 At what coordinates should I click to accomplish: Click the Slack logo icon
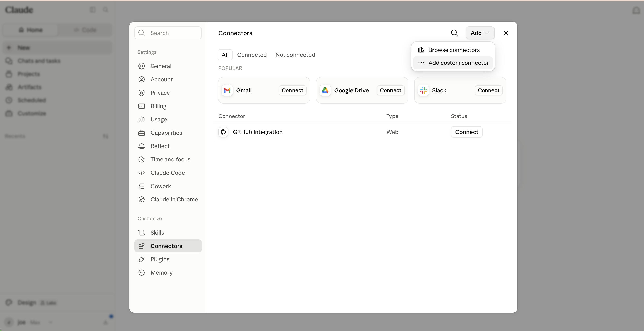423,90
